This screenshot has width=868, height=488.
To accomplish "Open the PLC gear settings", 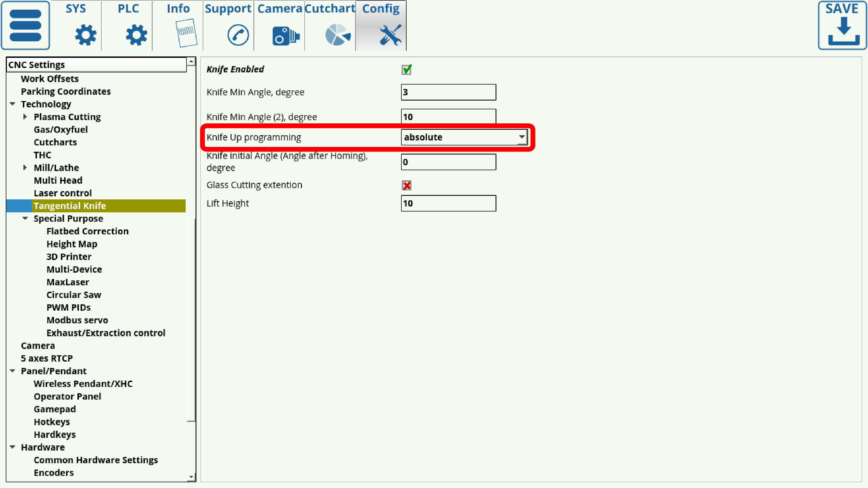I will tap(136, 35).
